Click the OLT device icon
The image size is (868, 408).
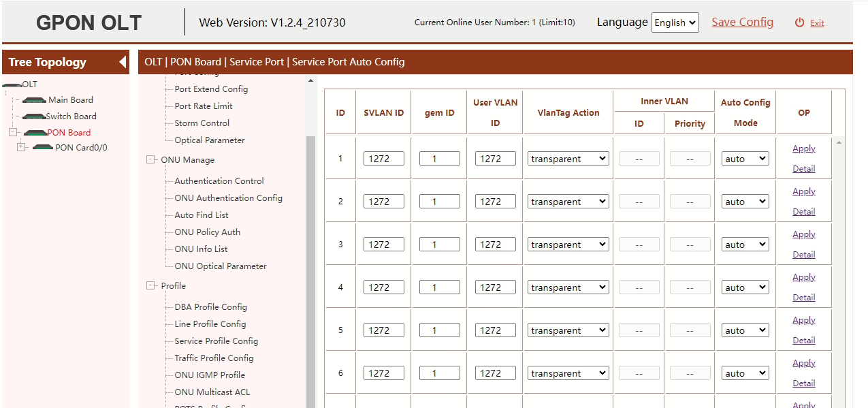[12, 84]
